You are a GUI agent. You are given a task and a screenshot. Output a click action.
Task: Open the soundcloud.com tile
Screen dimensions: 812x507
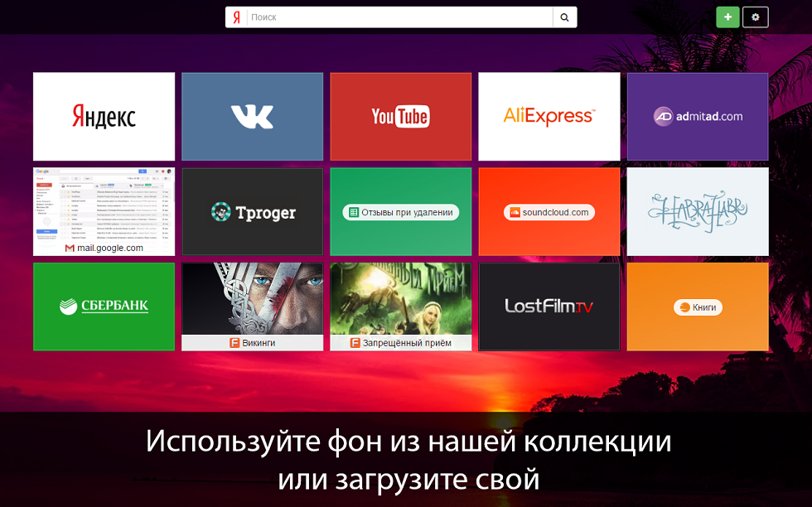pos(549,211)
